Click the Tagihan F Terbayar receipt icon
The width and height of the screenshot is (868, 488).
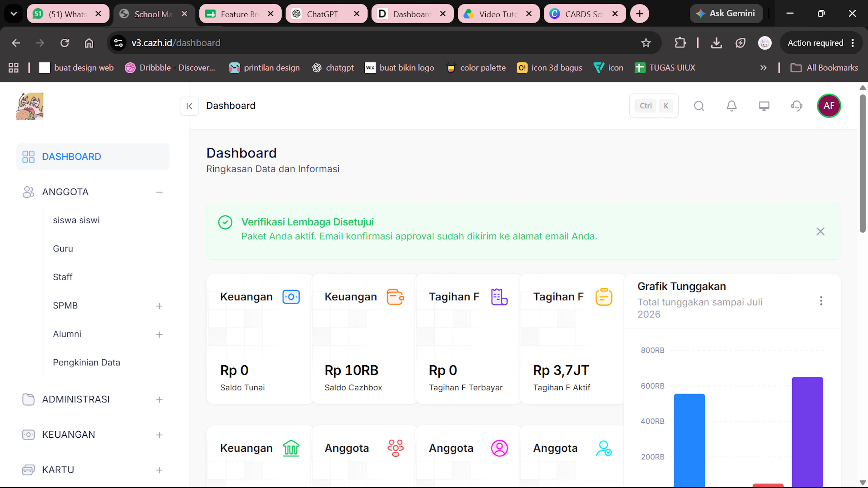(x=499, y=297)
